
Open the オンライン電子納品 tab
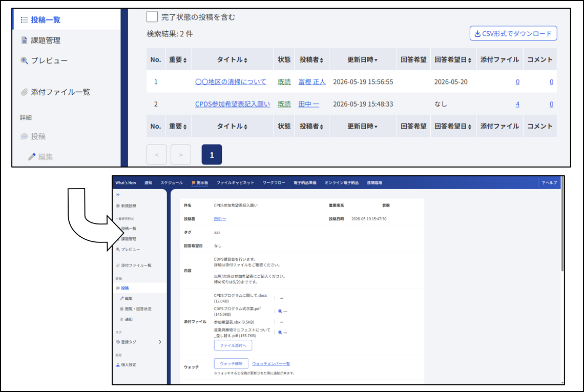342,182
